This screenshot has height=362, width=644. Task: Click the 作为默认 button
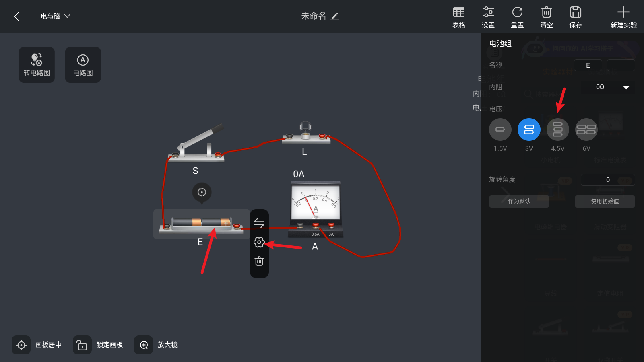[x=519, y=201]
